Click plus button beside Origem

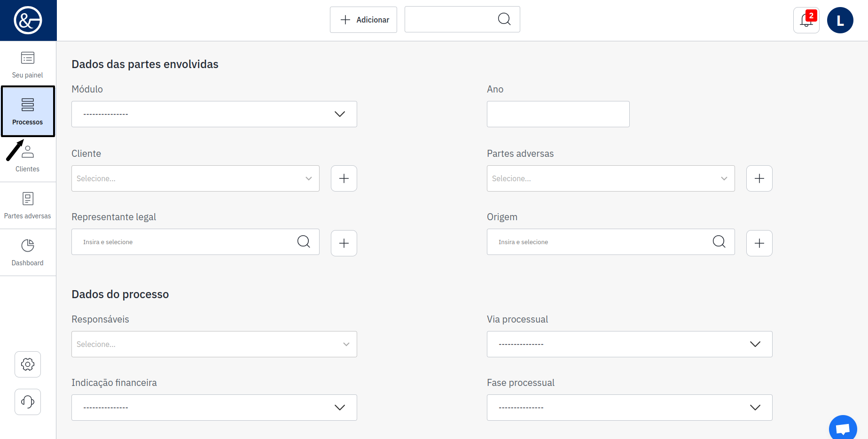[759, 243]
